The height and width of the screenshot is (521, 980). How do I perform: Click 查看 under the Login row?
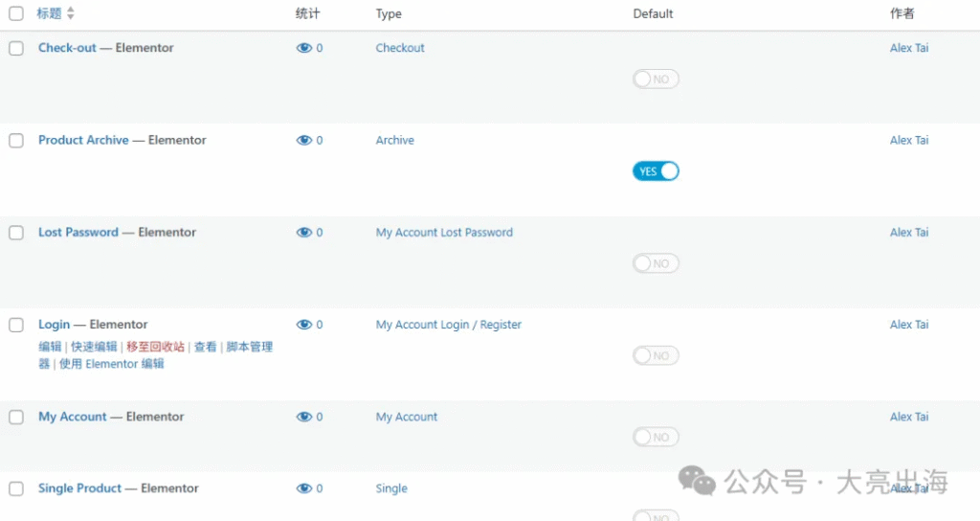[205, 347]
